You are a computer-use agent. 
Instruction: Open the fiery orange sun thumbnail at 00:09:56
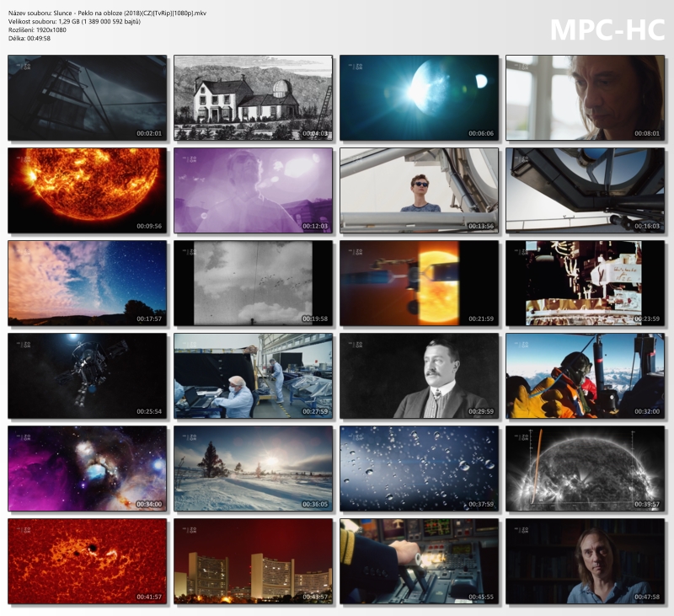88,190
